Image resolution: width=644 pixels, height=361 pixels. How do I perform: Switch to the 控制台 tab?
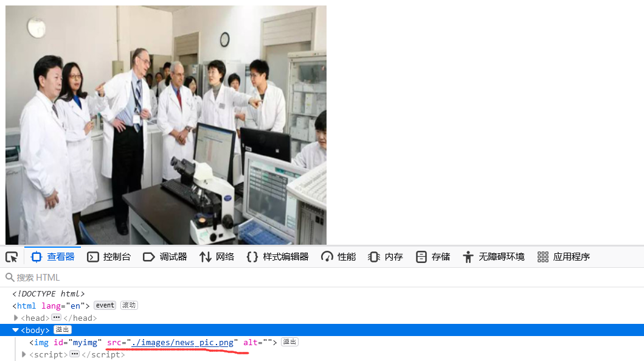tap(109, 257)
